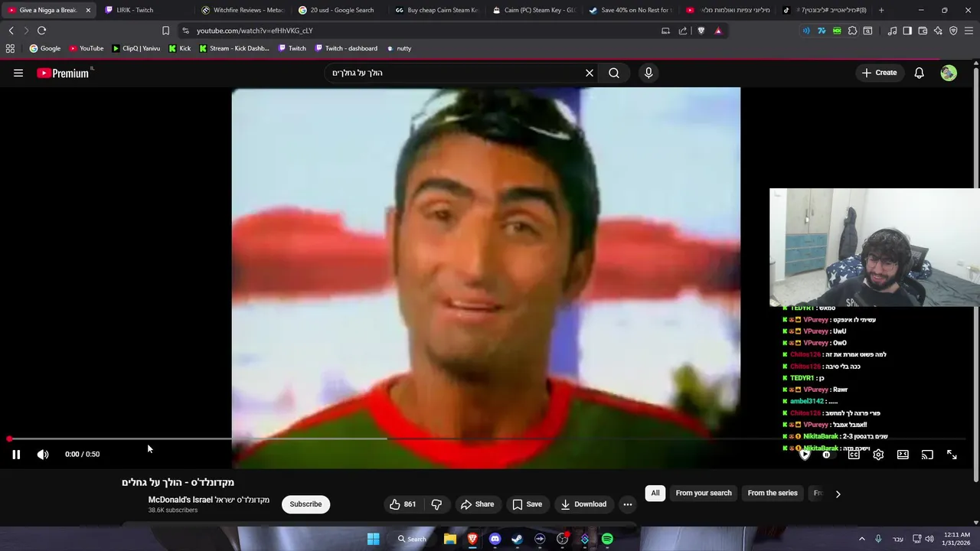Expand the filter chips with the right arrow

click(x=838, y=494)
